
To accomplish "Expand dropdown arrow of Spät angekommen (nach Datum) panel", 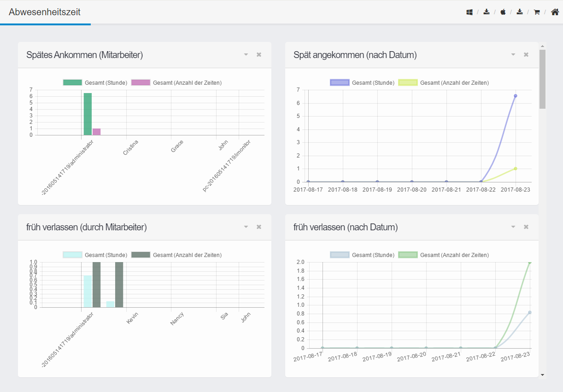I will click(x=513, y=54).
